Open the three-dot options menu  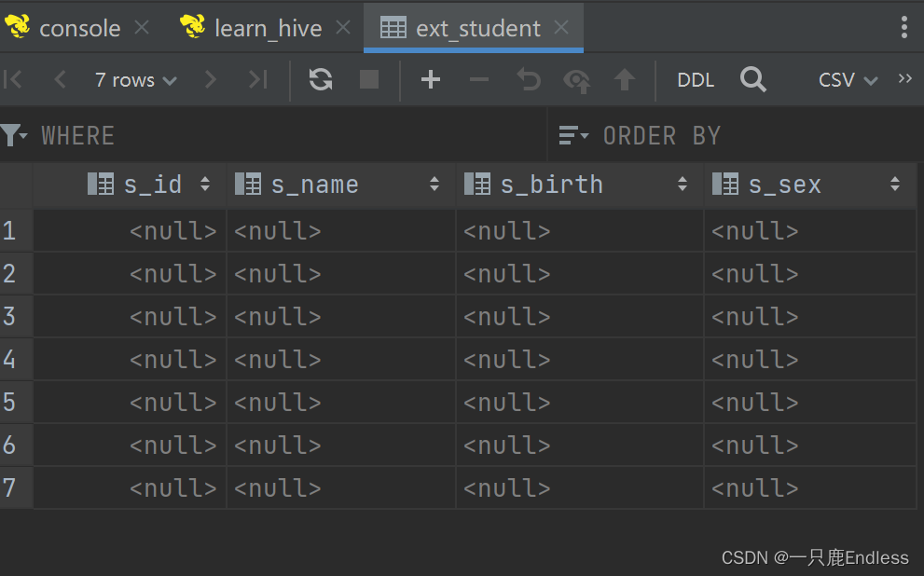(903, 28)
